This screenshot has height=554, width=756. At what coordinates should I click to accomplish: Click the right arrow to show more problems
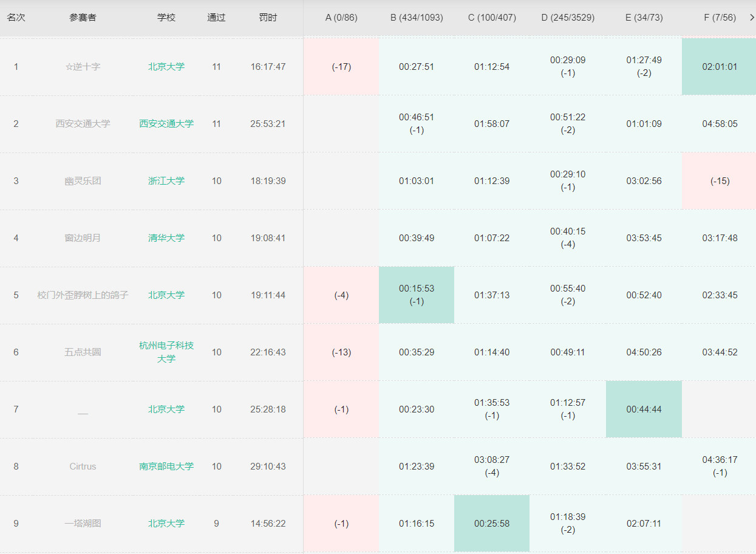pyautogui.click(x=752, y=18)
